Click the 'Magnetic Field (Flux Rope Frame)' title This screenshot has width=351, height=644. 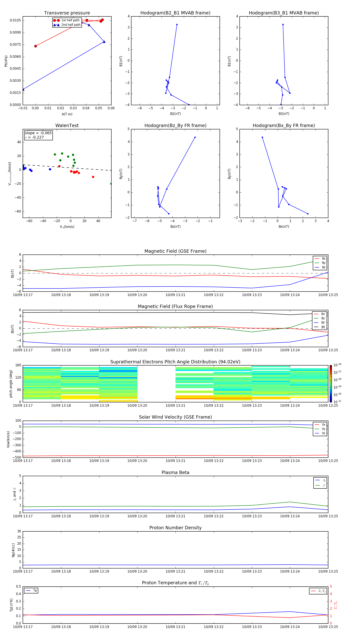tap(175, 307)
